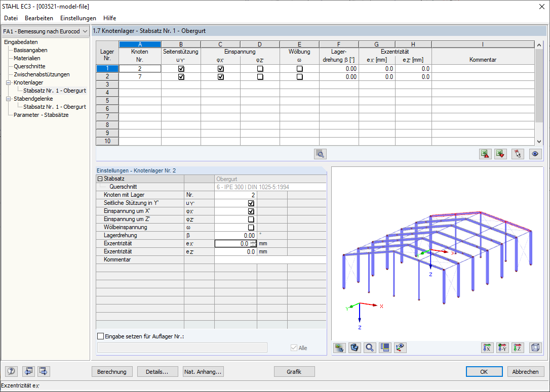Click the view details eye icon
Screen dimensions: 550x392
(x=535, y=154)
